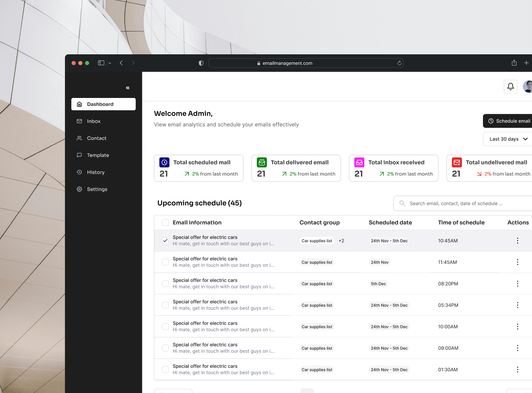The height and width of the screenshot is (393, 532).
Task: Click the Inbox envelope icon
Action: pos(79,121)
